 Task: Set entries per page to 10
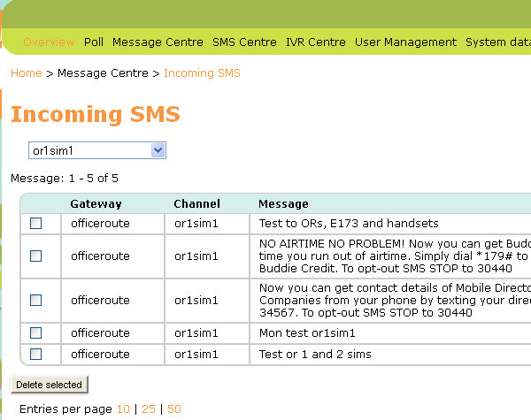click(123, 409)
